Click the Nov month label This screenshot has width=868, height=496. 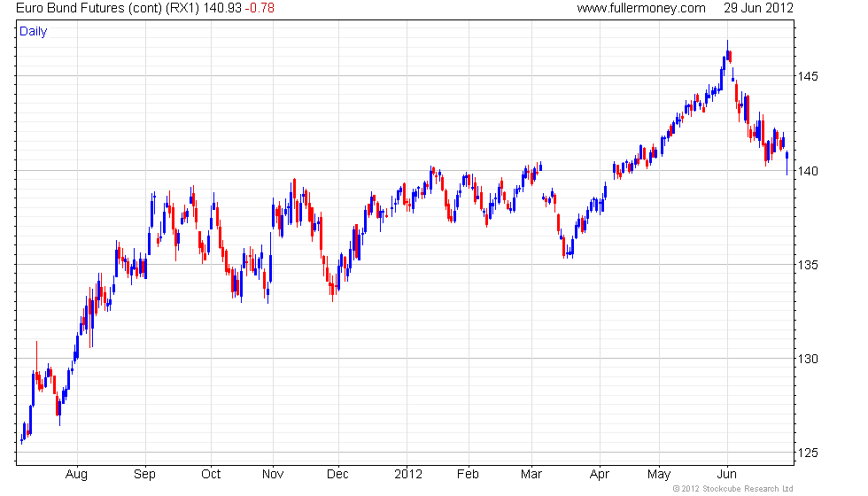coord(273,475)
